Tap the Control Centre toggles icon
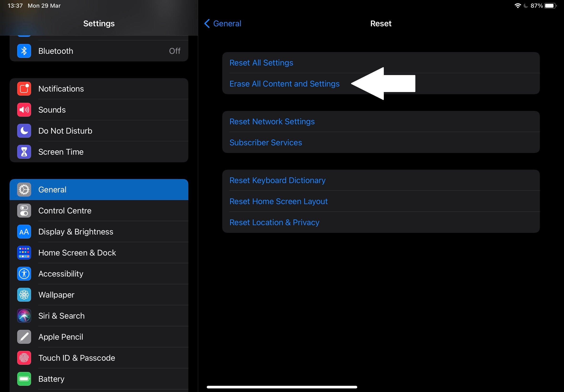564x392 pixels. tap(24, 211)
